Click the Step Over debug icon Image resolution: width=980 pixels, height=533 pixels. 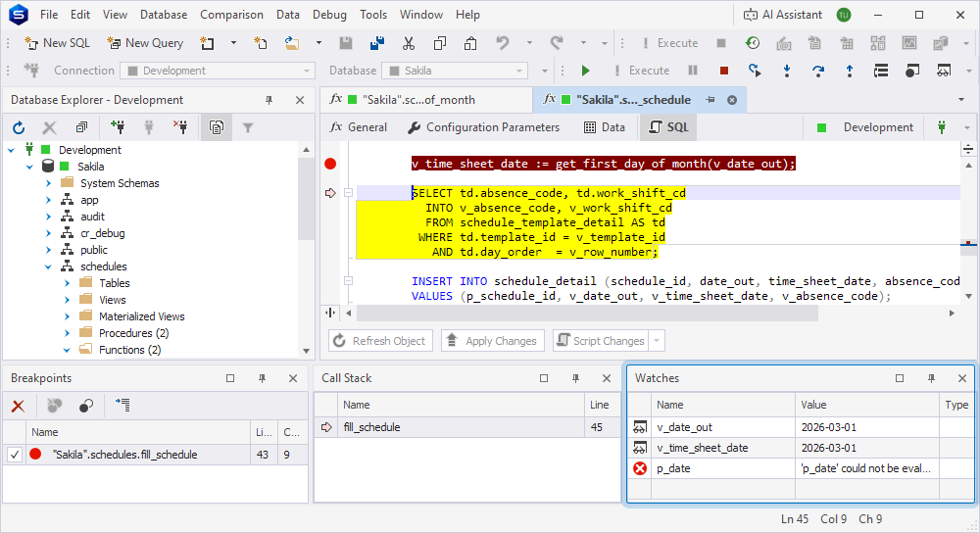pos(817,71)
